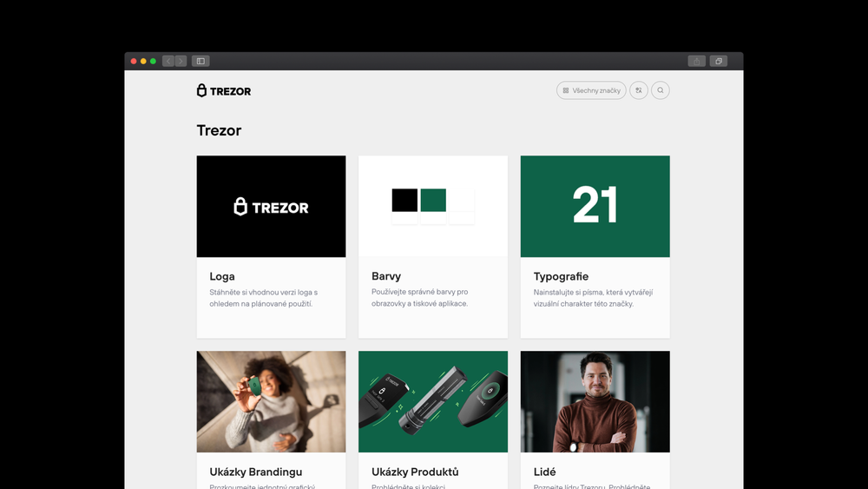Screen dimensions: 868x489
Task: Click the Lidé card title
Action: tap(545, 472)
